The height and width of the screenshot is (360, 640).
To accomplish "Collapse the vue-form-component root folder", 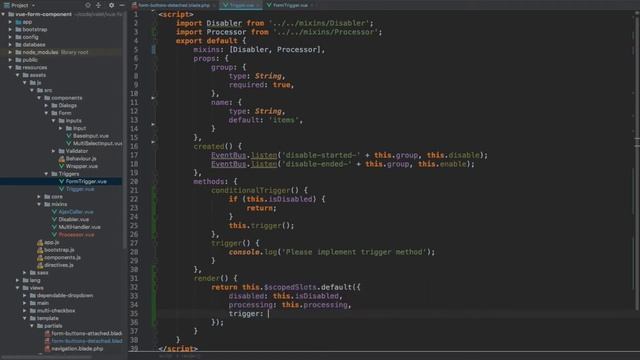I will pyautogui.click(x=3, y=14).
